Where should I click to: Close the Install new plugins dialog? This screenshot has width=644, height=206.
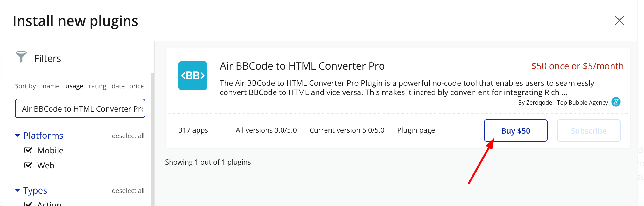[619, 21]
